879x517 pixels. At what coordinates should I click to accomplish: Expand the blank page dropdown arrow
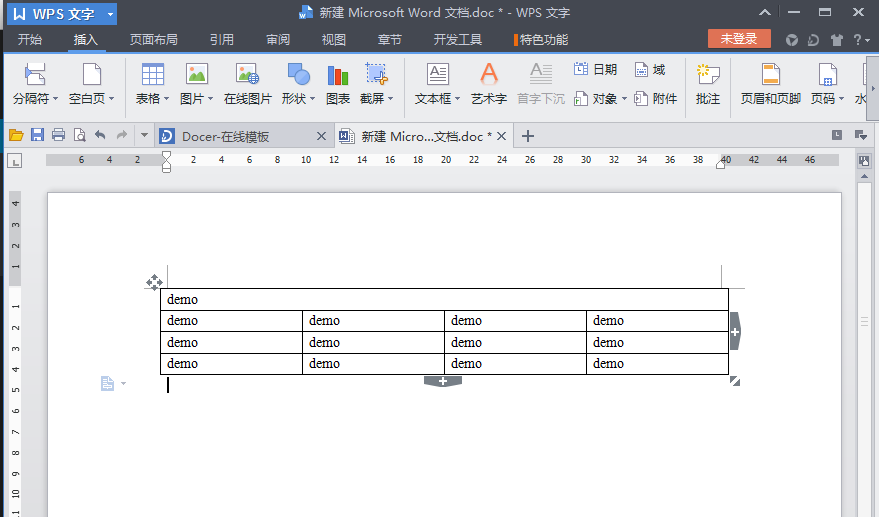tap(112, 99)
